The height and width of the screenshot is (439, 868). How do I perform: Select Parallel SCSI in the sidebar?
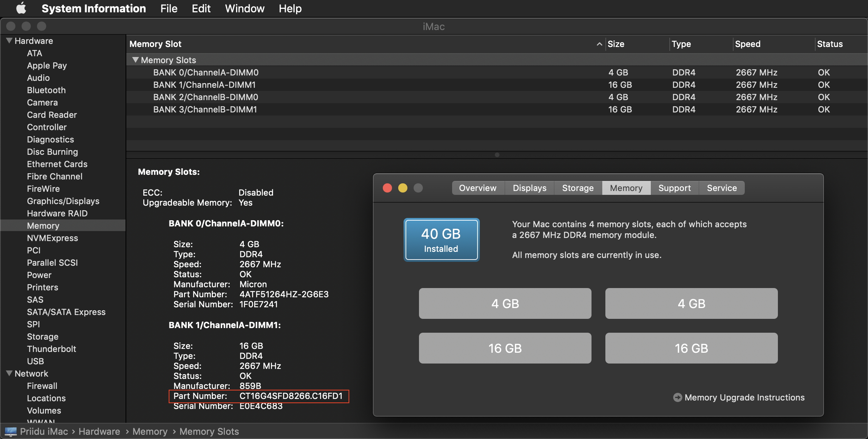[x=52, y=263]
